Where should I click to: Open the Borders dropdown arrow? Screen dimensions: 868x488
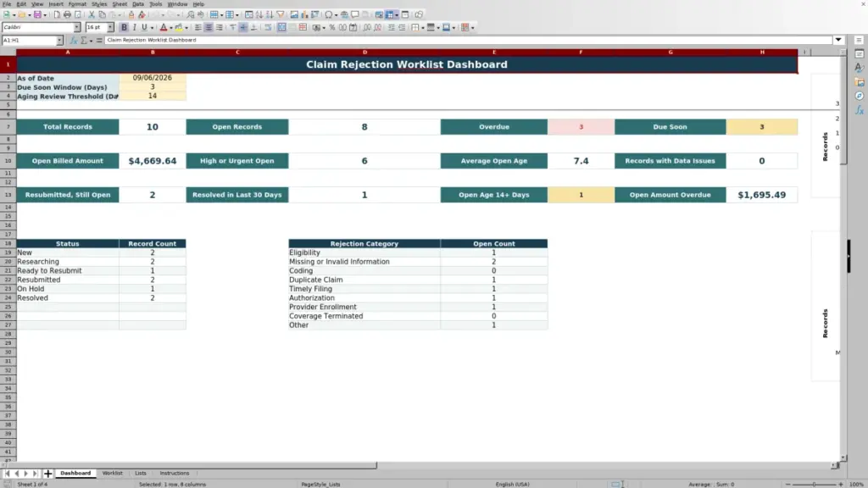point(423,28)
